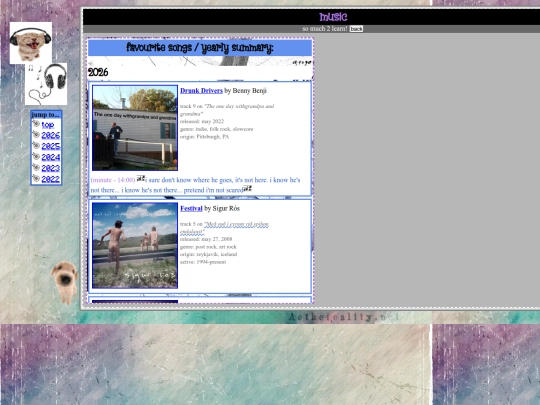Viewport: 540px width, 405px height.
Task: Click the headphones with music notes image
Action: tap(46, 84)
